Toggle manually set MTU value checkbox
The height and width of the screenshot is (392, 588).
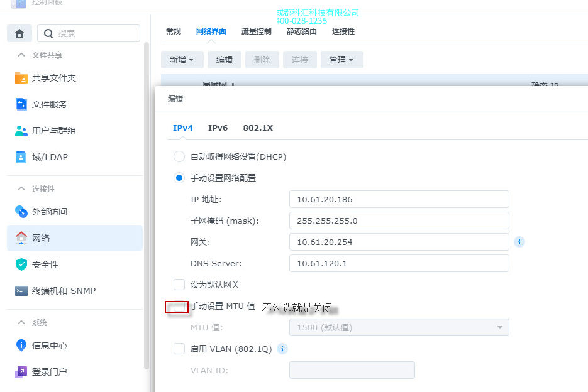click(179, 307)
